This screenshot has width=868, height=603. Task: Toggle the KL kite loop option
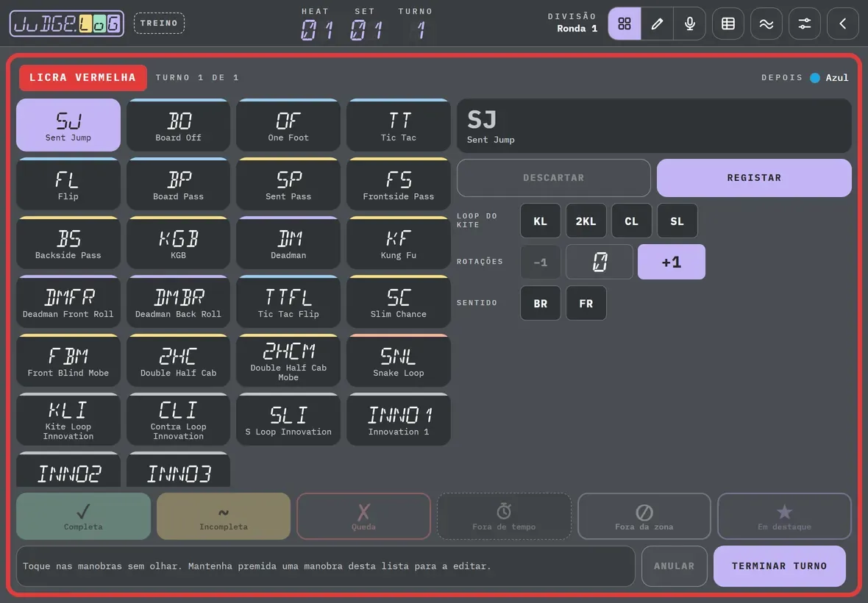coord(540,221)
